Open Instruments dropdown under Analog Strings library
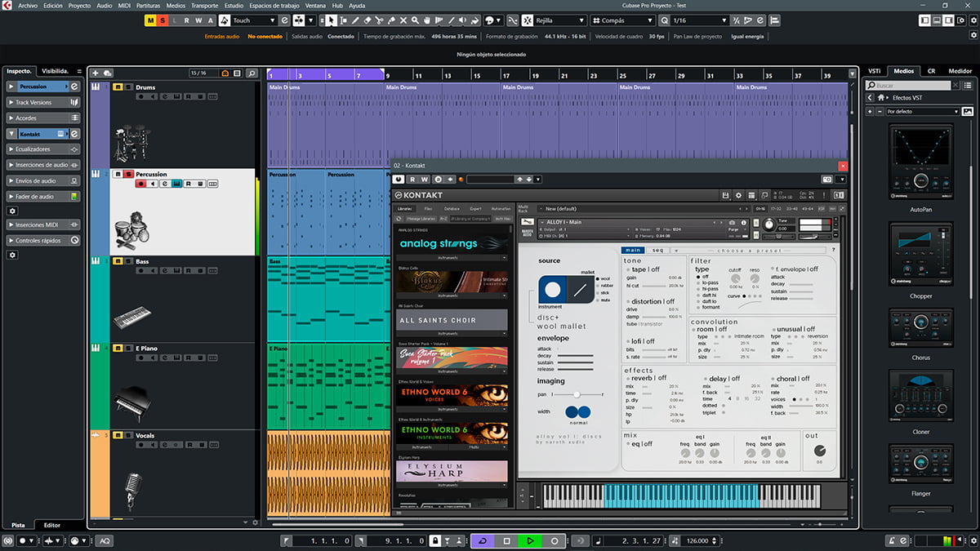This screenshot has width=980, height=551. coord(452,257)
